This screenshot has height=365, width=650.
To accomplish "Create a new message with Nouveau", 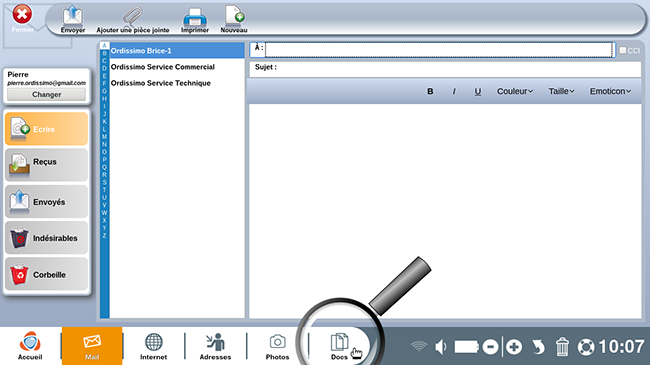I will coord(234,19).
